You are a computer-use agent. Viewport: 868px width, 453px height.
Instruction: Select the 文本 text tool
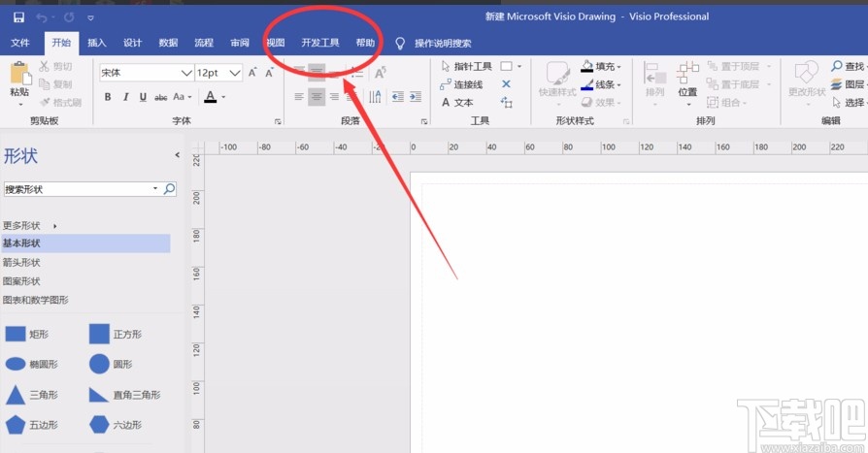click(x=457, y=102)
